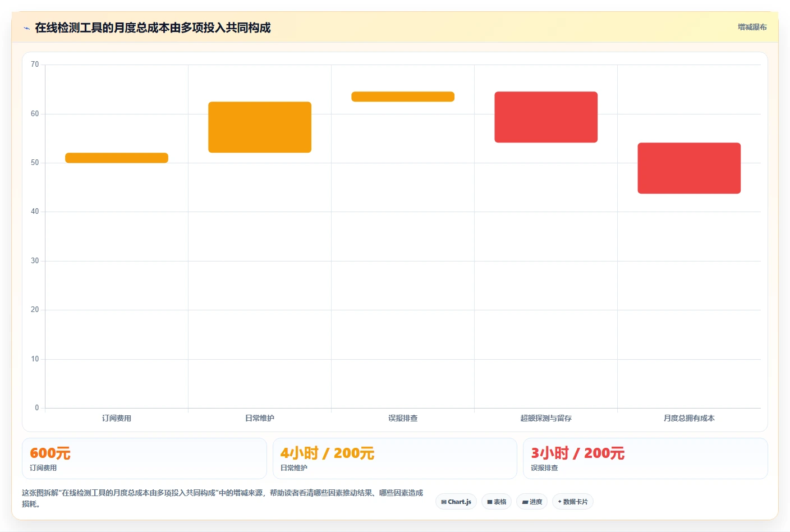Image resolution: width=790 pixels, height=532 pixels.
Task: Click the 订阅费用 x-axis label
Action: coord(117,418)
